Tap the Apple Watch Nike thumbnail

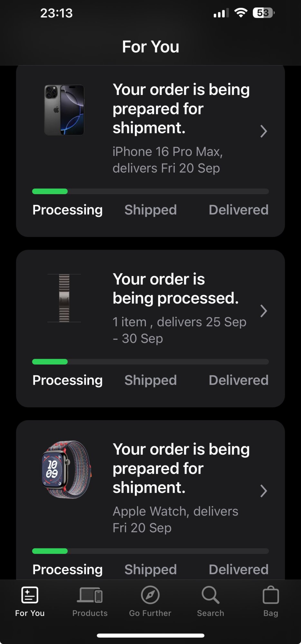tap(66, 469)
